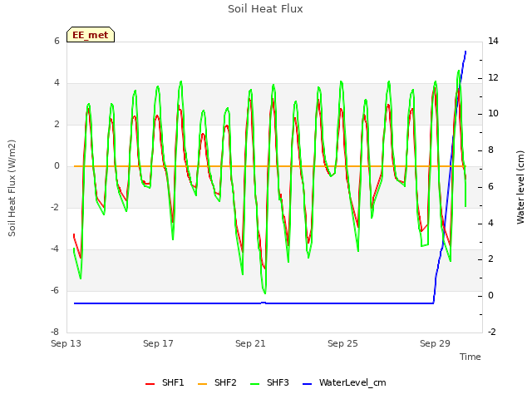The image size is (532, 399).
Task: Click the red SHF1 legend color marker
Action: point(150,384)
